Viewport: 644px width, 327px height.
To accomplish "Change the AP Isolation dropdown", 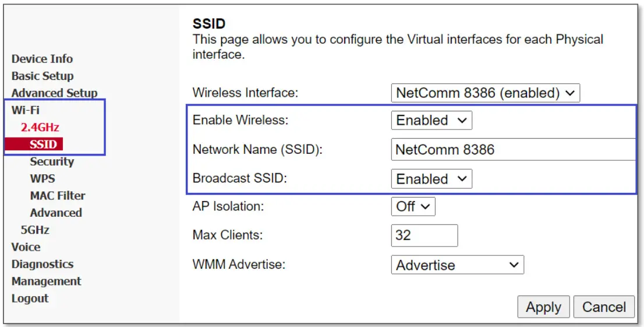I will click(413, 206).
